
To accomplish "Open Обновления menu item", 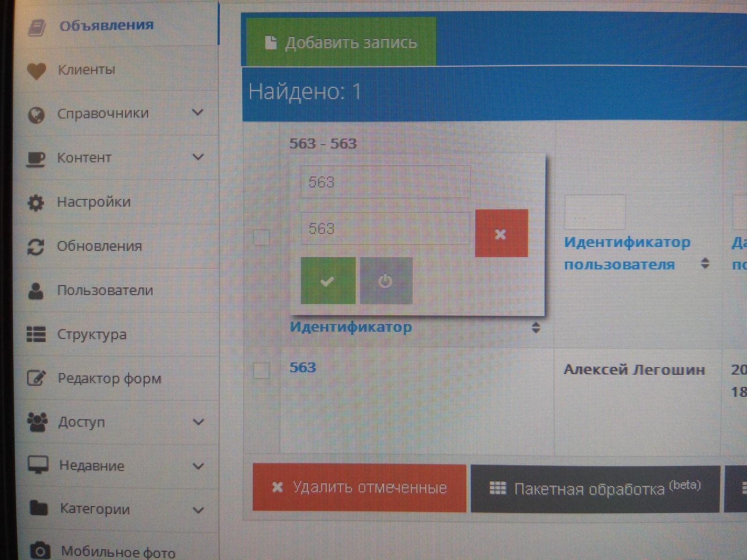I will [99, 246].
